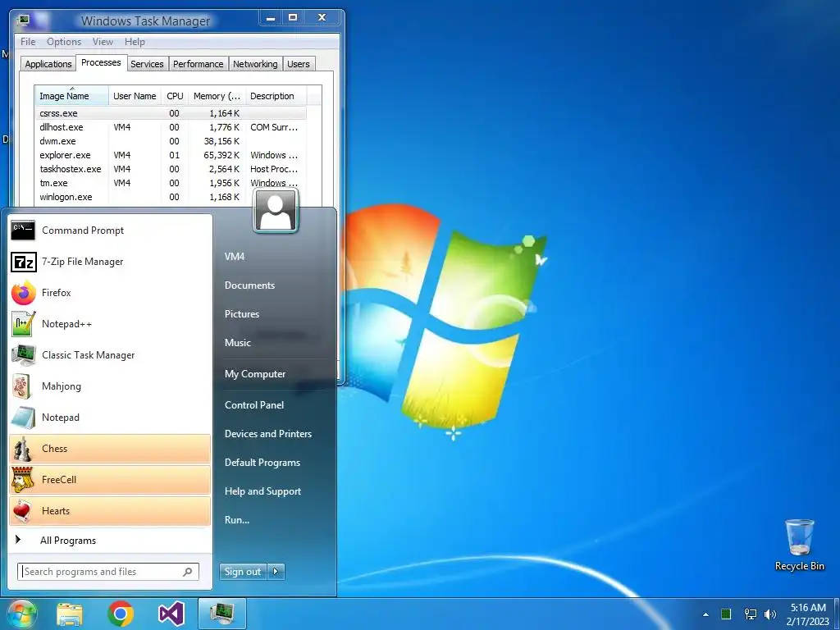Open Command Prompt from Start menu
840x630 pixels.
[x=111, y=231]
